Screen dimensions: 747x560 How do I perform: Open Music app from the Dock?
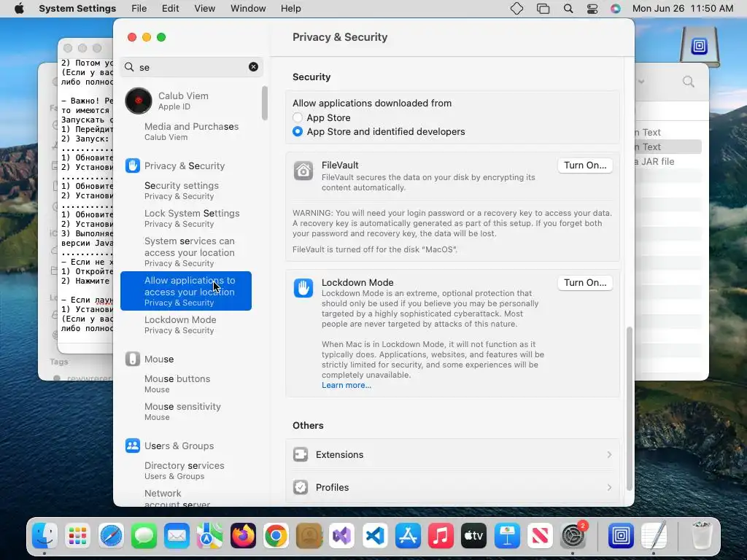pyautogui.click(x=441, y=536)
